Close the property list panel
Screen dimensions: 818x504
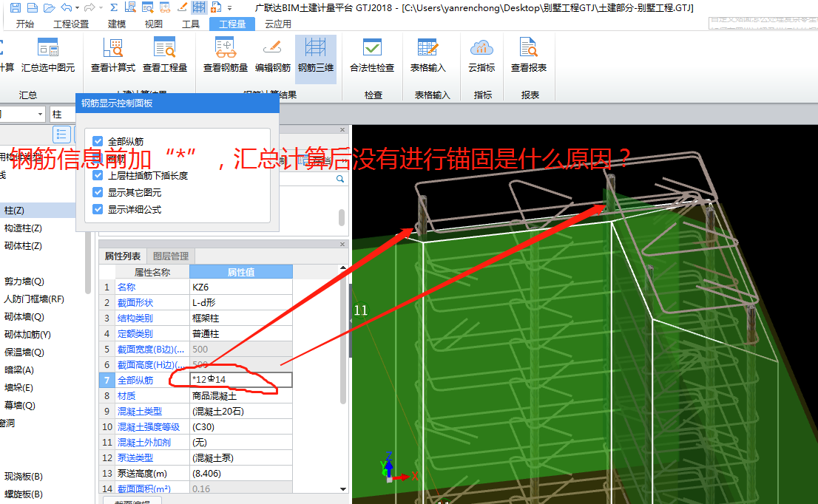(x=342, y=245)
